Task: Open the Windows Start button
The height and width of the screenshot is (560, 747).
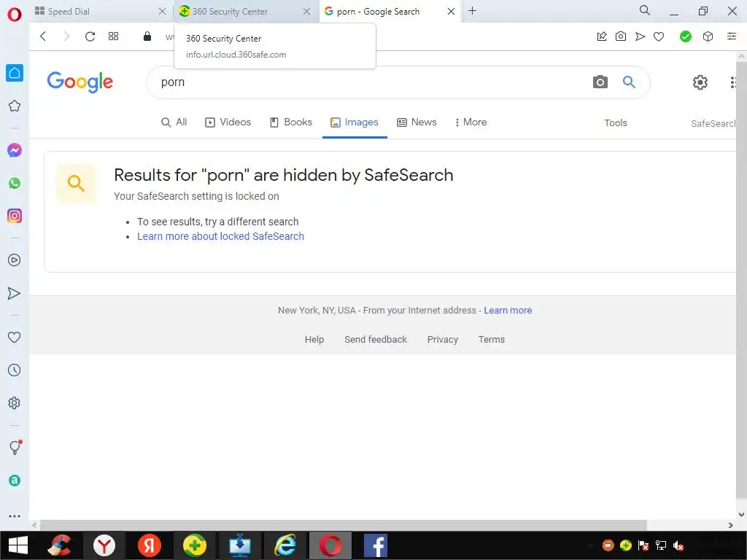Action: pos(18,545)
